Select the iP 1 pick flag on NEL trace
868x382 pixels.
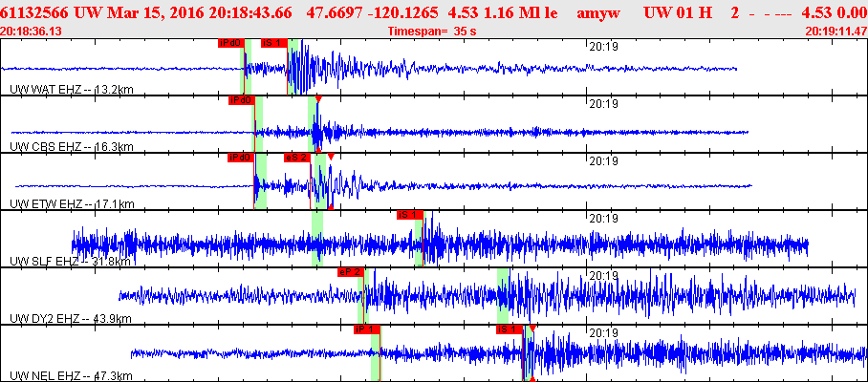(x=366, y=329)
